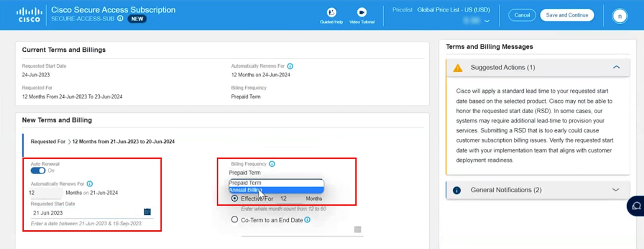Image resolution: width=644 pixels, height=249 pixels.
Task: Choose Prepaid Term in dropdown list
Action: tap(276, 183)
